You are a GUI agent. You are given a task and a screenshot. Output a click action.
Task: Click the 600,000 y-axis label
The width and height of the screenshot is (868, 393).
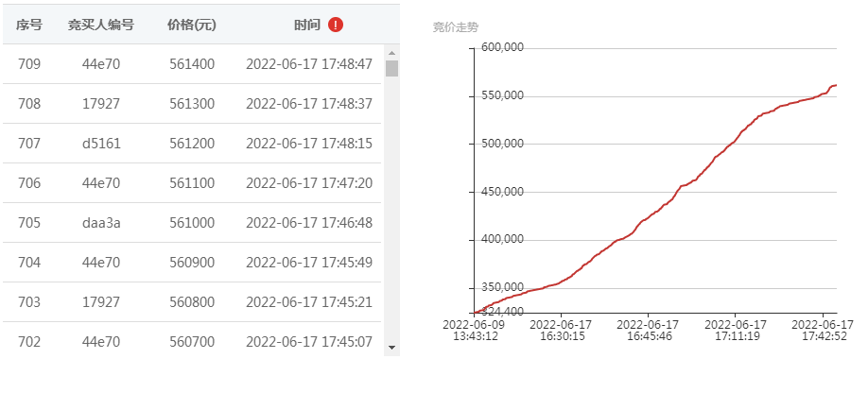[x=502, y=47]
